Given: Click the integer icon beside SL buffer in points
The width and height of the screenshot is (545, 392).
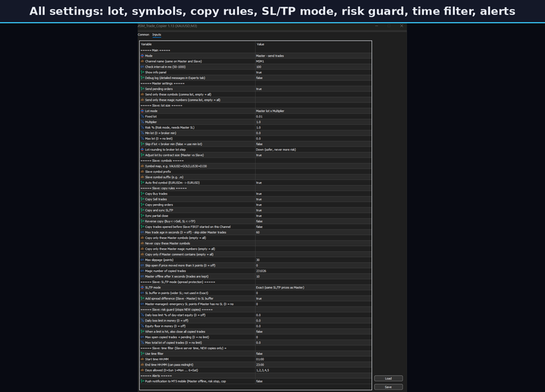Looking at the screenshot, I should 142,293.
